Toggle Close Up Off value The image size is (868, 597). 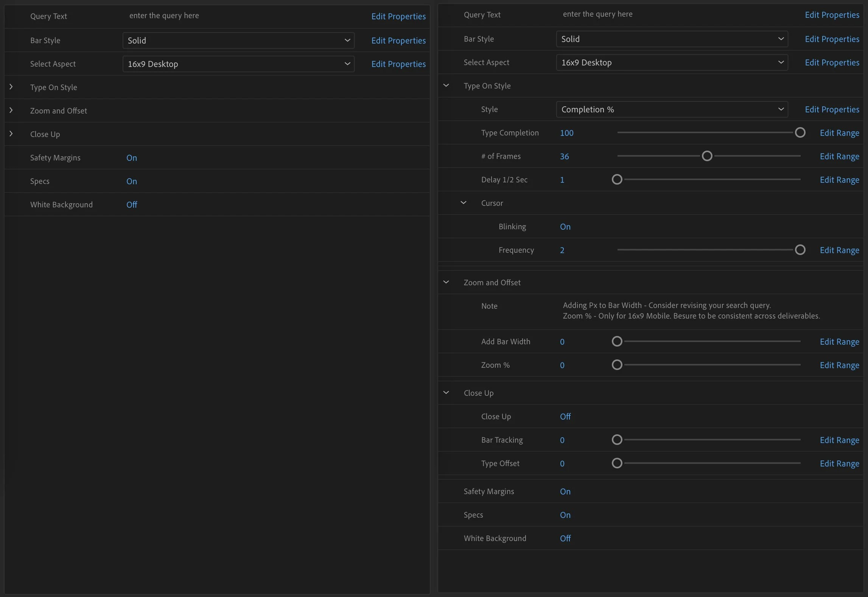(x=565, y=417)
